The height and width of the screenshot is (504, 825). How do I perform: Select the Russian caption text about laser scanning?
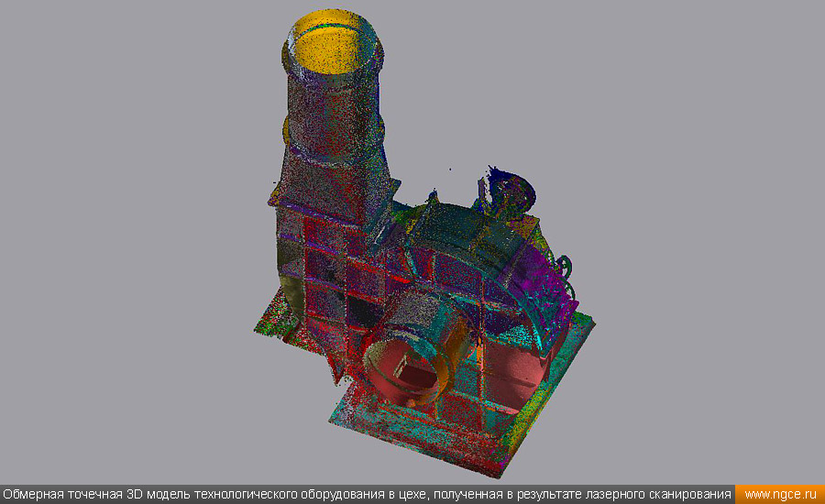click(x=368, y=495)
